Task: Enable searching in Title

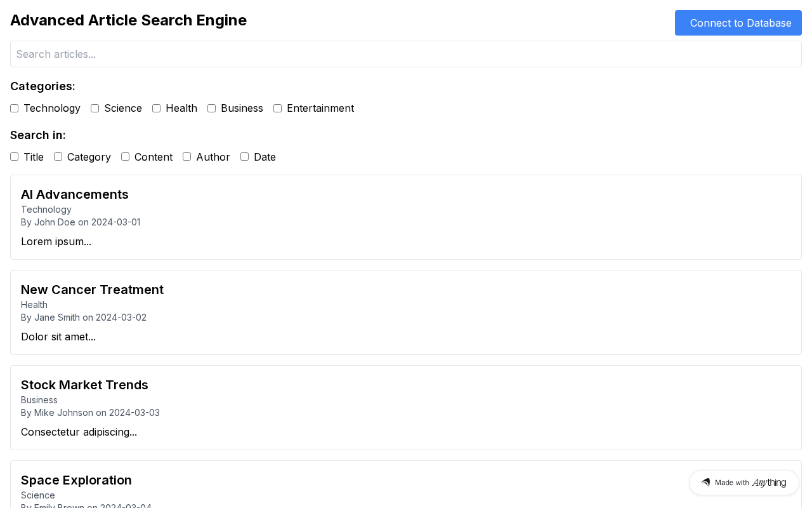Action: click(15, 157)
